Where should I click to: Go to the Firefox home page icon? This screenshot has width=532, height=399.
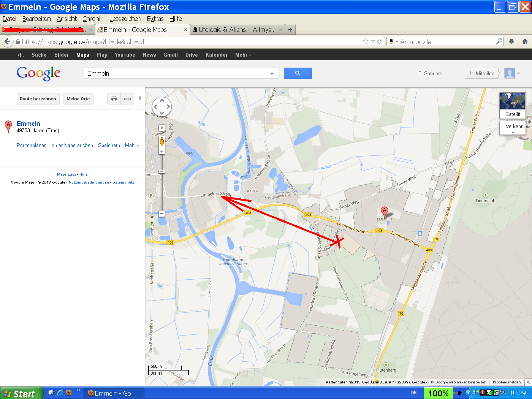pyautogui.click(x=525, y=41)
